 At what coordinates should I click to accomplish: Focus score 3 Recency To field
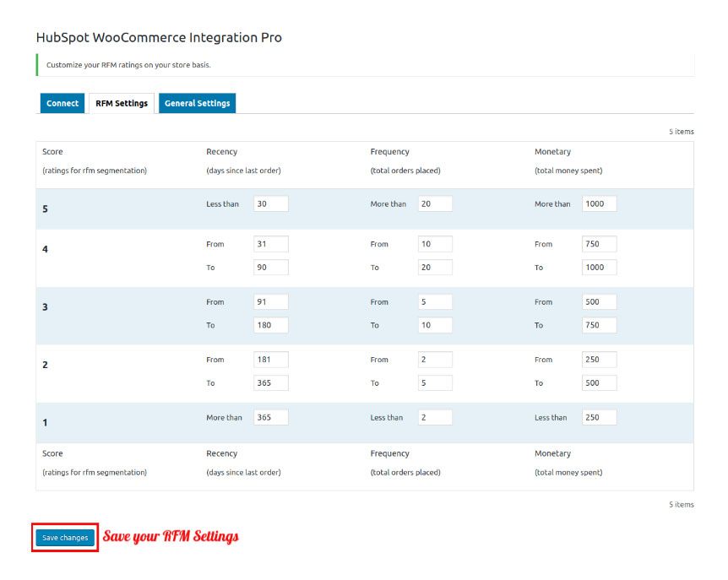(x=271, y=325)
